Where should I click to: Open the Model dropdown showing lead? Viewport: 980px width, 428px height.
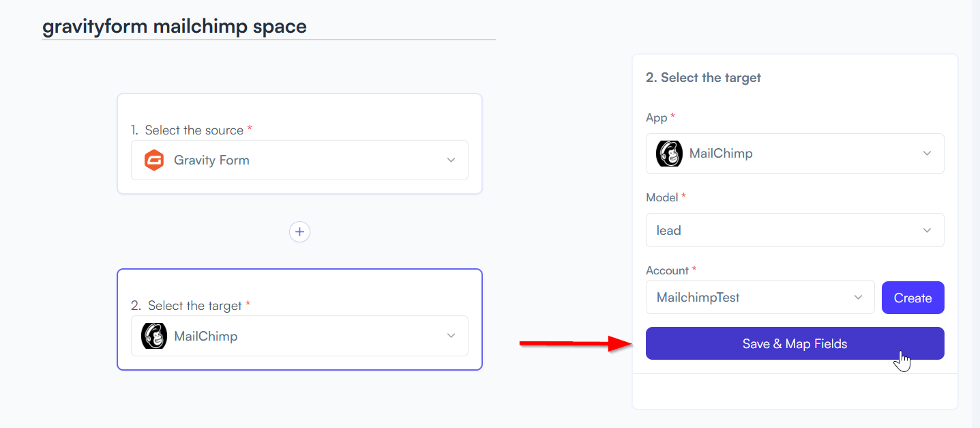(795, 230)
